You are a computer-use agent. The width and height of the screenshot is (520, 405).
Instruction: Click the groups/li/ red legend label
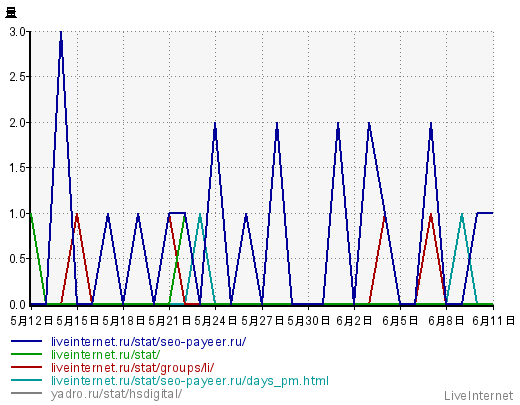132,368
